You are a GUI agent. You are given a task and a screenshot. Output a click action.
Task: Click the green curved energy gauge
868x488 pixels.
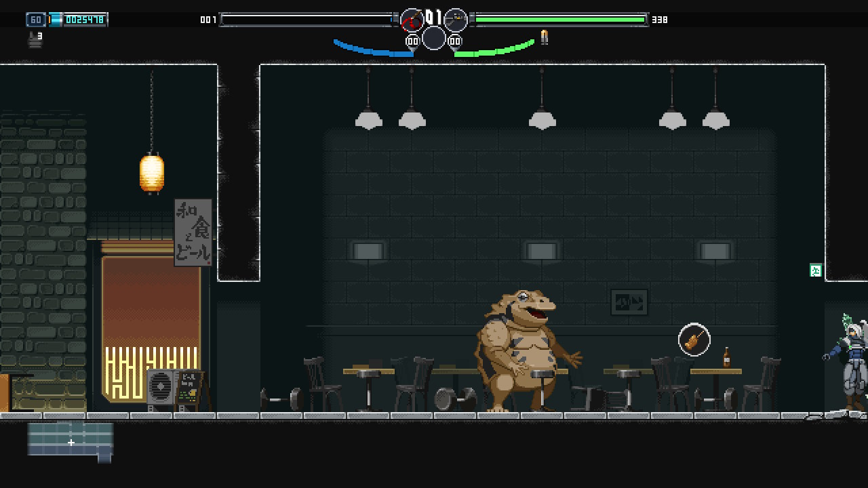pos(495,49)
